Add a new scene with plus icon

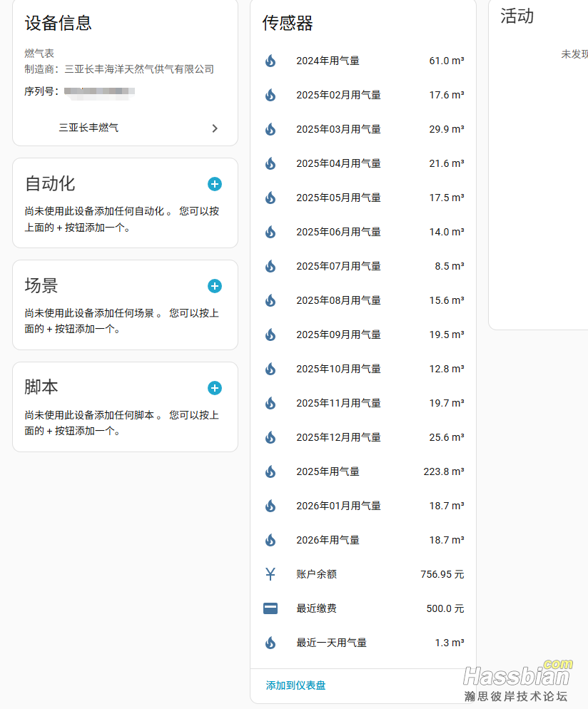tap(215, 286)
